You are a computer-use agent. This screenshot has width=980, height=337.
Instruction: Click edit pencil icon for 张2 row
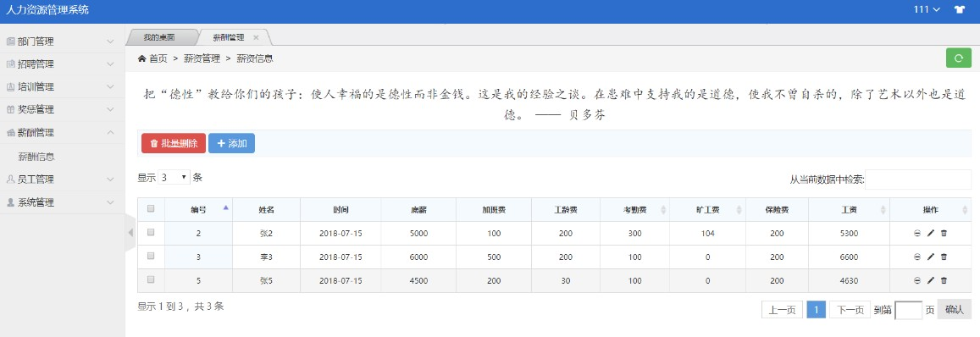931,233
